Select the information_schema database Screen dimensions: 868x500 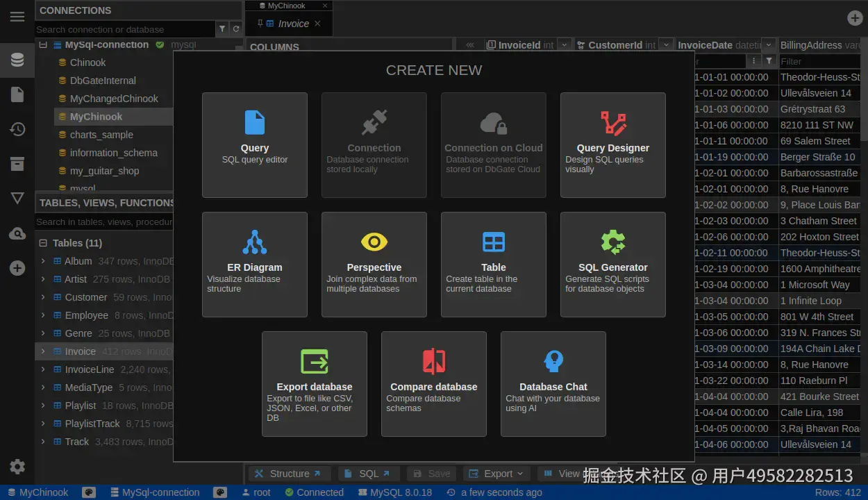coord(113,153)
